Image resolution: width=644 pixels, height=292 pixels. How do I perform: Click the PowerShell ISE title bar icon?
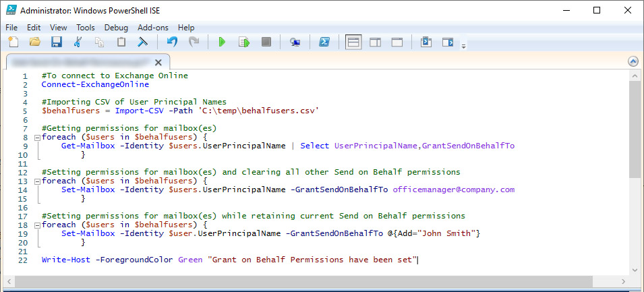point(11,11)
